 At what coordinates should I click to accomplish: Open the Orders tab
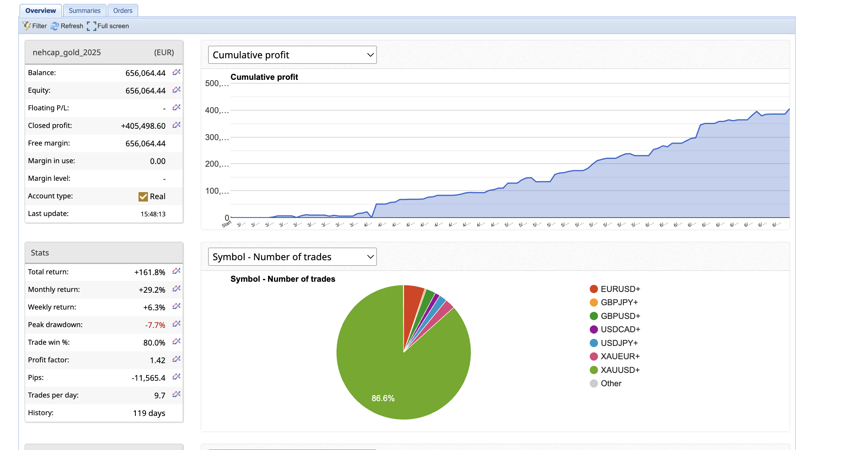point(122,11)
